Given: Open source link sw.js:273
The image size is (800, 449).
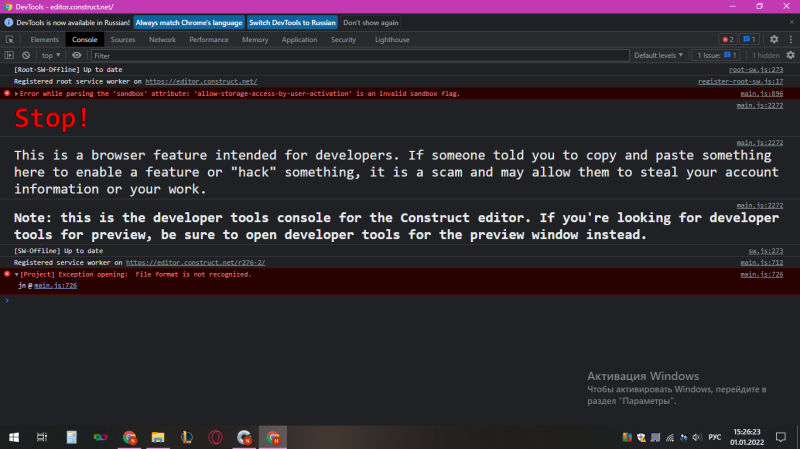Looking at the screenshot, I should [x=765, y=251].
